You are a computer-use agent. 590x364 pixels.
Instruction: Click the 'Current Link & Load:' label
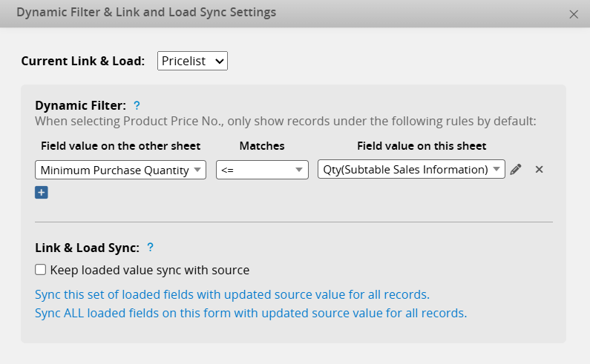click(x=83, y=61)
